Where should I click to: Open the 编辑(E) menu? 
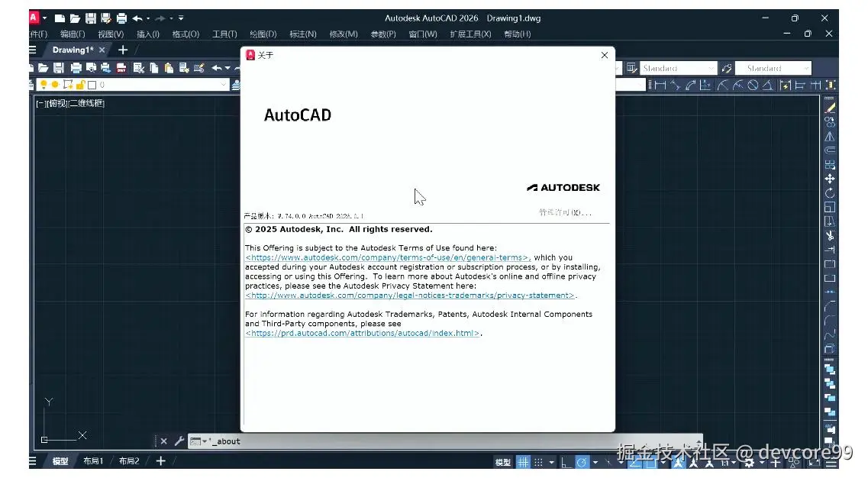coord(73,34)
